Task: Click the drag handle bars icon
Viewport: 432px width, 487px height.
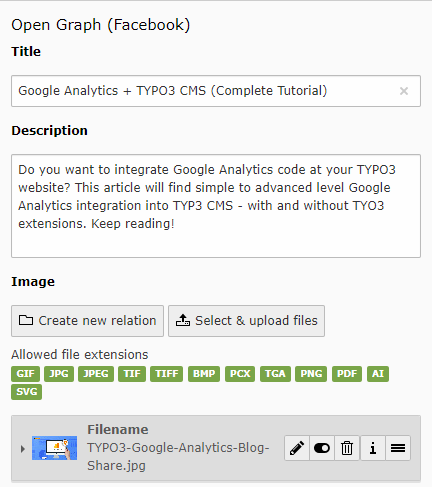Action: (398, 448)
